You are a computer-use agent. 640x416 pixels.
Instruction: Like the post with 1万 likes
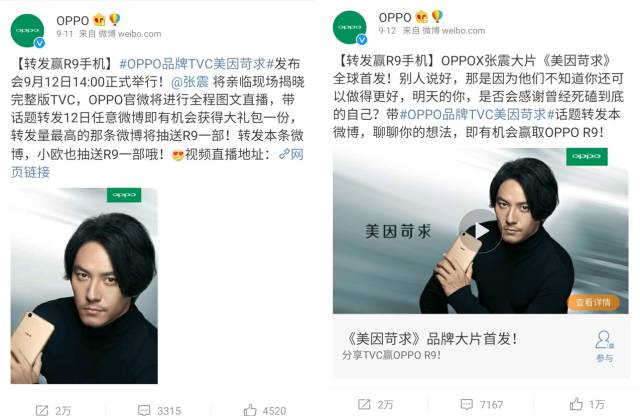576,404
